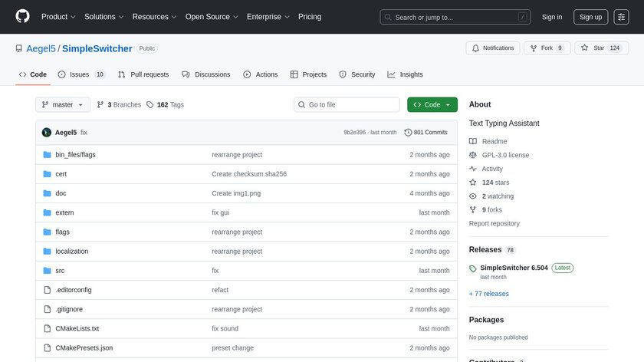Expand the Product menu in header
The width and height of the screenshot is (644, 362).
58,17
